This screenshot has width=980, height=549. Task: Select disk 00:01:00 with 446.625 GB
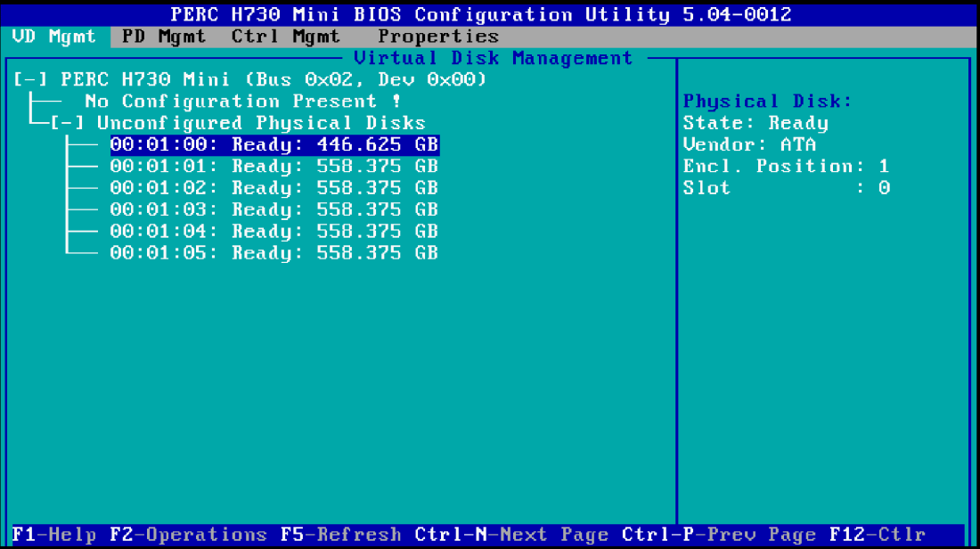274,145
